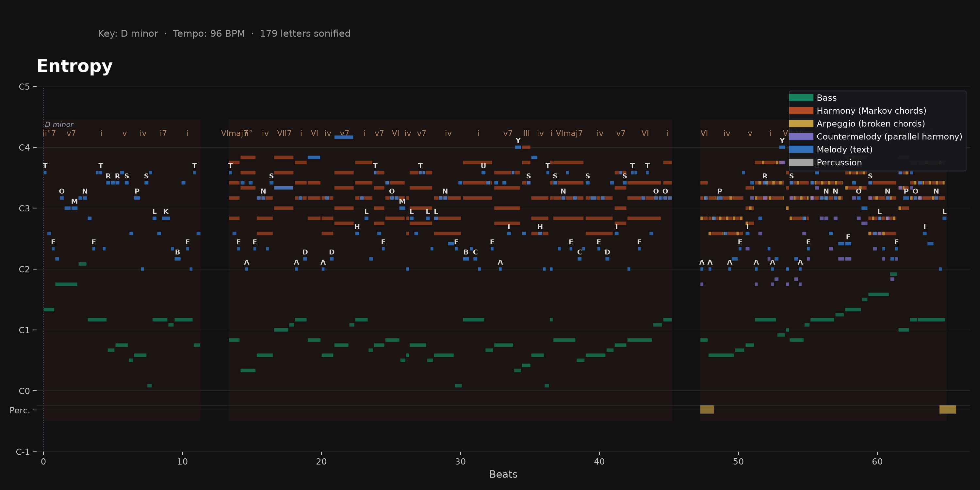
Task: Click the x-axis tick label 20
Action: pos(321,462)
